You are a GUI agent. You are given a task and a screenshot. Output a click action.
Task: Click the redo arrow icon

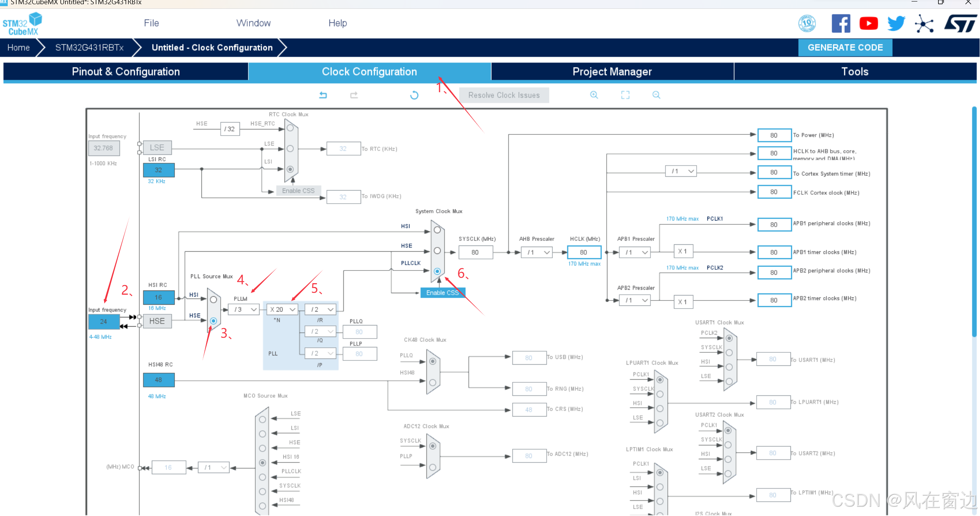click(x=354, y=95)
